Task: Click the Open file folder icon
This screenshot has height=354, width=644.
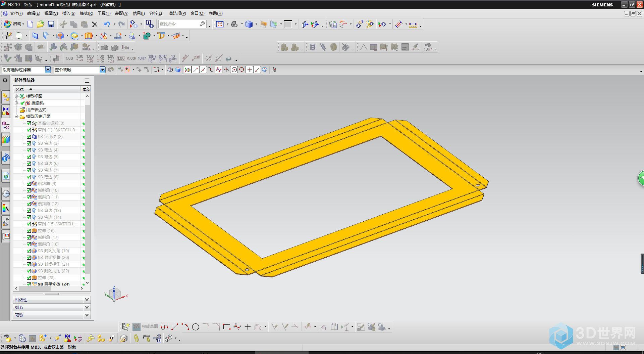Action: tap(41, 24)
